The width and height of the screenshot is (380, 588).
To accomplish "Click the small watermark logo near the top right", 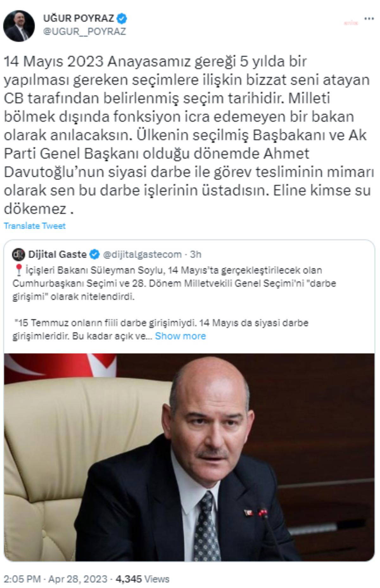I will click(x=351, y=23).
